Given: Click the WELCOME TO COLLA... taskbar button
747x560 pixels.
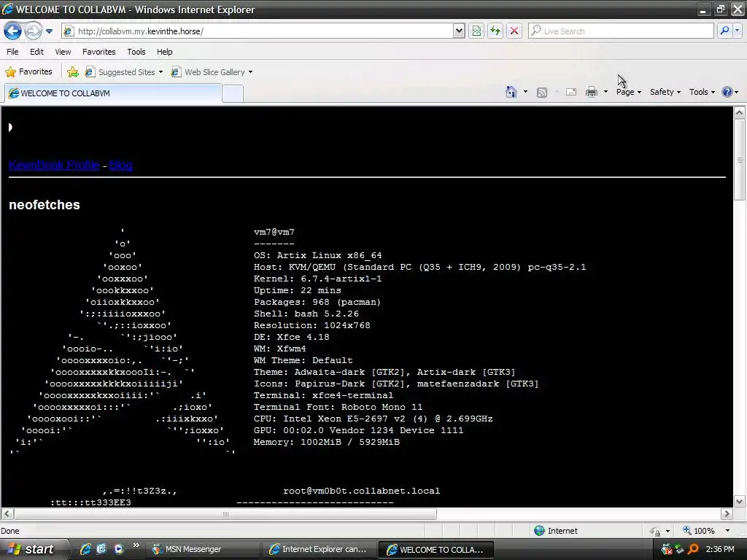Looking at the screenshot, I should [436, 550].
